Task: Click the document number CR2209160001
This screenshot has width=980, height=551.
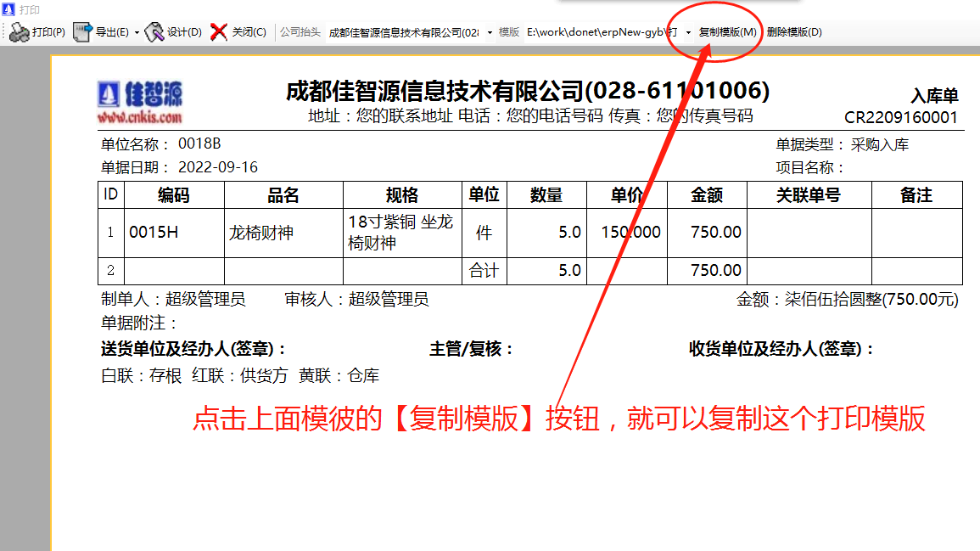Action: 900,117
